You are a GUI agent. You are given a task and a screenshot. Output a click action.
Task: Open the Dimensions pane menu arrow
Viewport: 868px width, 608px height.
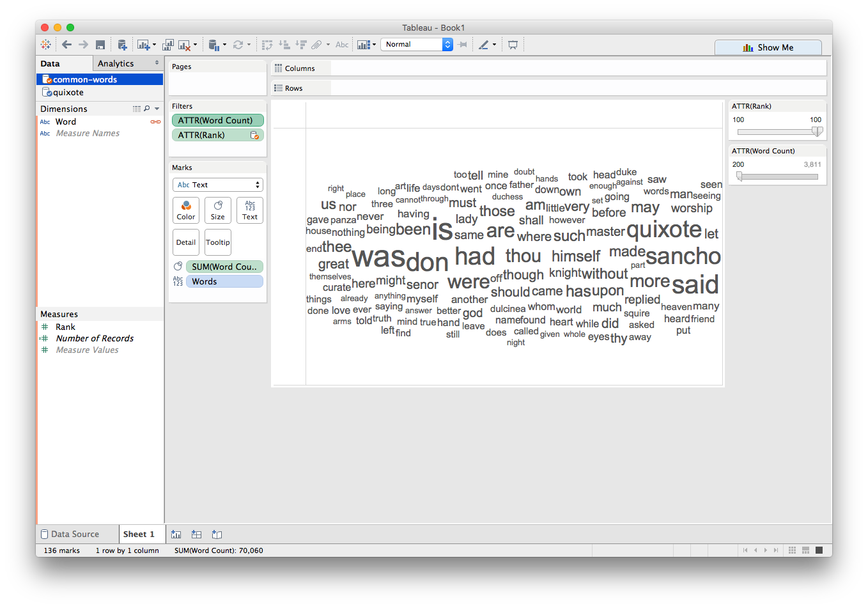157,109
